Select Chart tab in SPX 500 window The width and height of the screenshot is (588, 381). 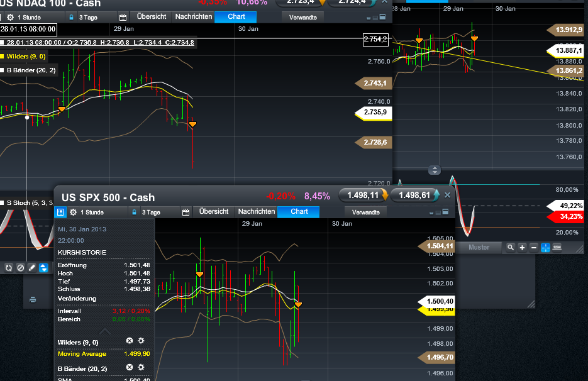(x=299, y=211)
